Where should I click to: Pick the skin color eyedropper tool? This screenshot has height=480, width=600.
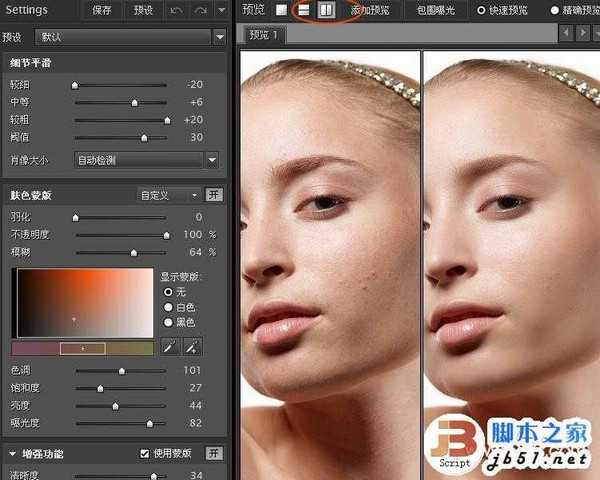(171, 347)
